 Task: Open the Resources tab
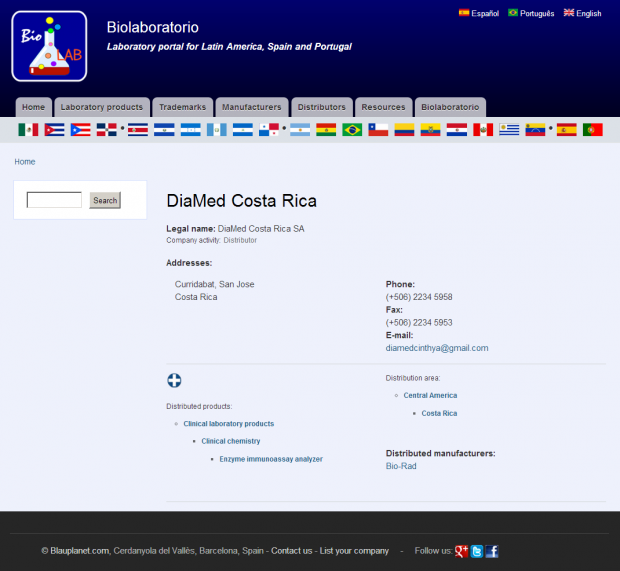384,107
